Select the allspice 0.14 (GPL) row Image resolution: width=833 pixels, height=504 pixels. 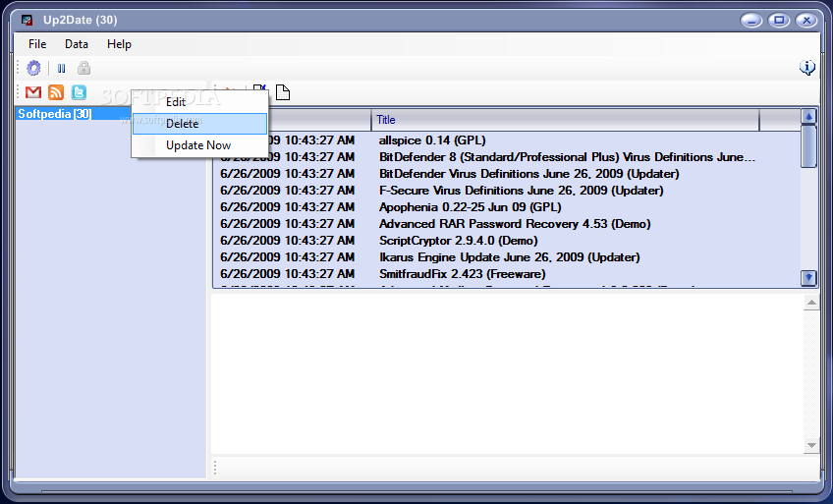pyautogui.click(x=507, y=140)
